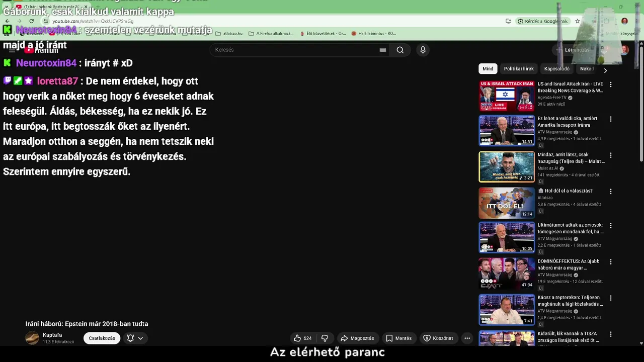This screenshot has height=362, width=644.
Task: Bookmark this page with the star icon
Action: [578, 21]
